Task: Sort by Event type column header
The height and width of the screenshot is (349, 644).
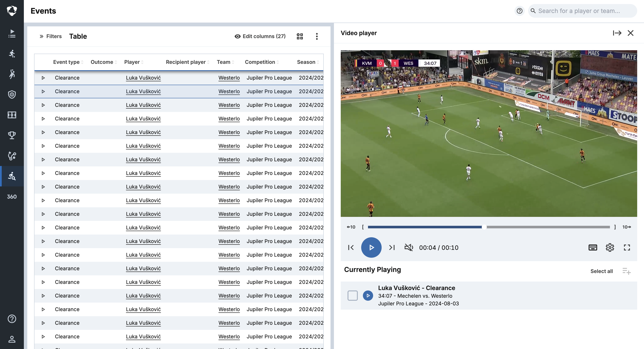Action: coord(66,62)
